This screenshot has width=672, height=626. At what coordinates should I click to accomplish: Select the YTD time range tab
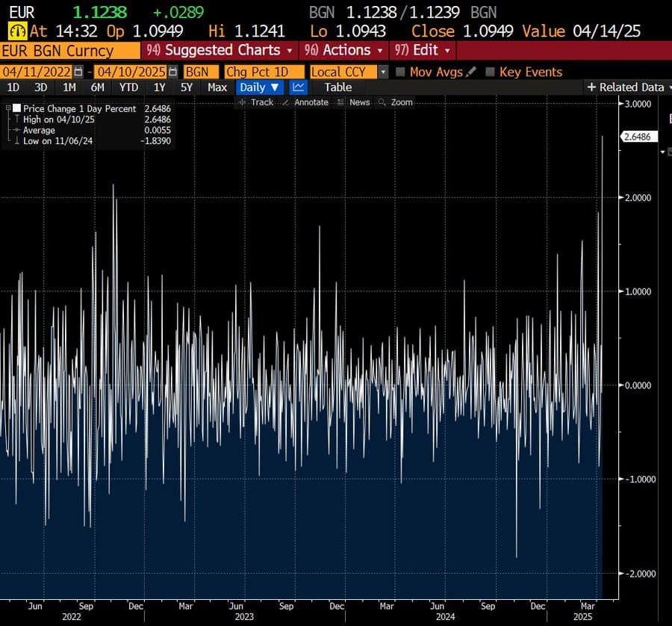click(x=128, y=87)
